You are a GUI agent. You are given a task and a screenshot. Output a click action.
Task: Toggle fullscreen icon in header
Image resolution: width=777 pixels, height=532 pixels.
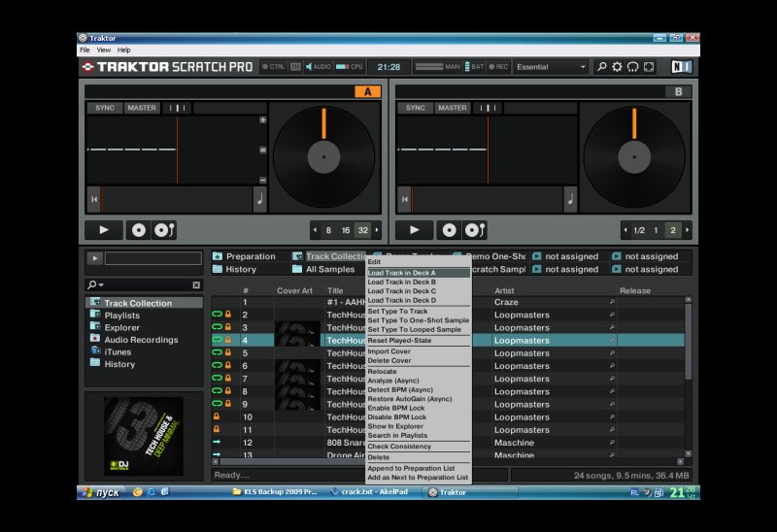pos(649,66)
